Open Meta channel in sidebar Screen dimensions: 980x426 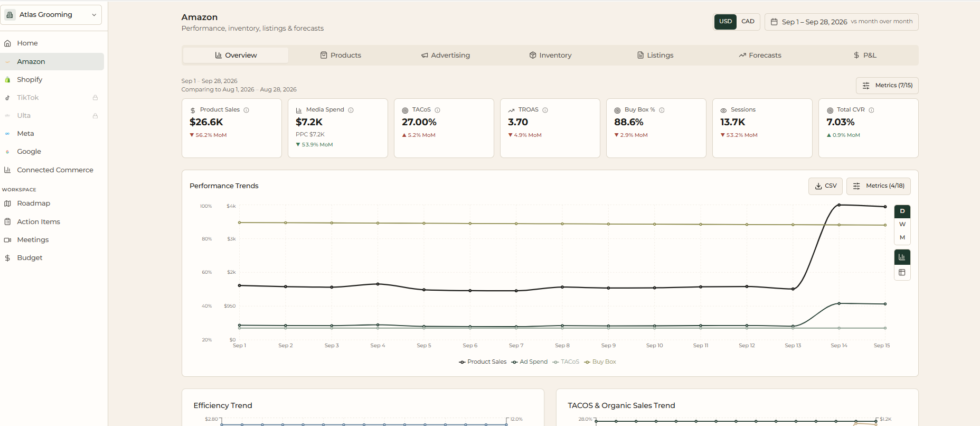tap(52, 134)
